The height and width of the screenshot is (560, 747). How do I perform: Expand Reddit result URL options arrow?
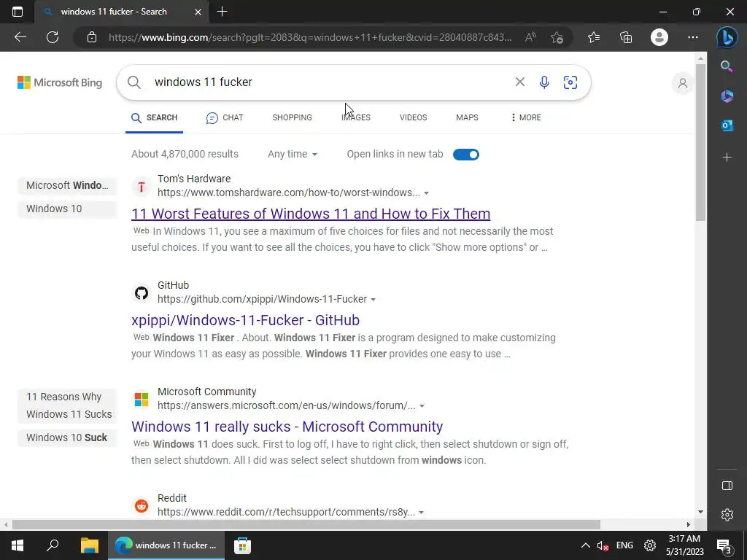421,513
